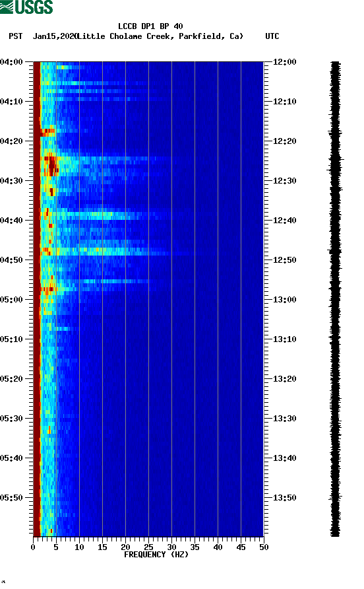Screen dimensions: 364x589
Task: Click the seismogram waveform trace beside the spectrogram
Action: (335, 299)
